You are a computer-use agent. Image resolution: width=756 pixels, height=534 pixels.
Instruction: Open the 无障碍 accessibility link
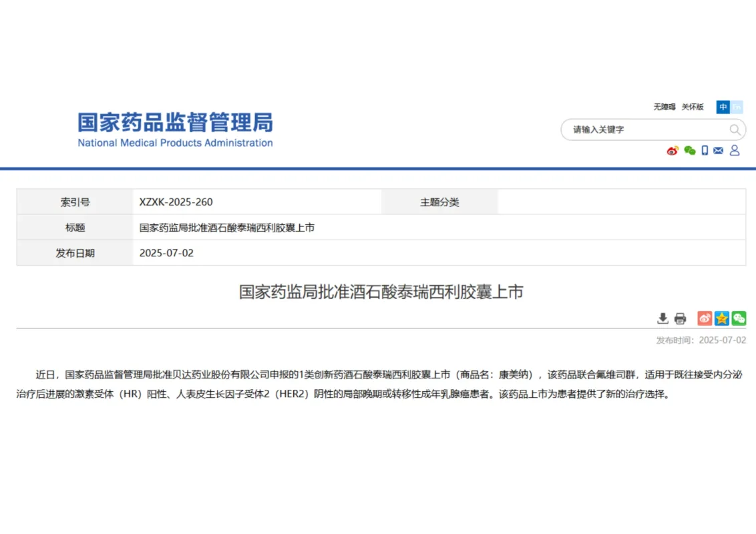tap(664, 107)
